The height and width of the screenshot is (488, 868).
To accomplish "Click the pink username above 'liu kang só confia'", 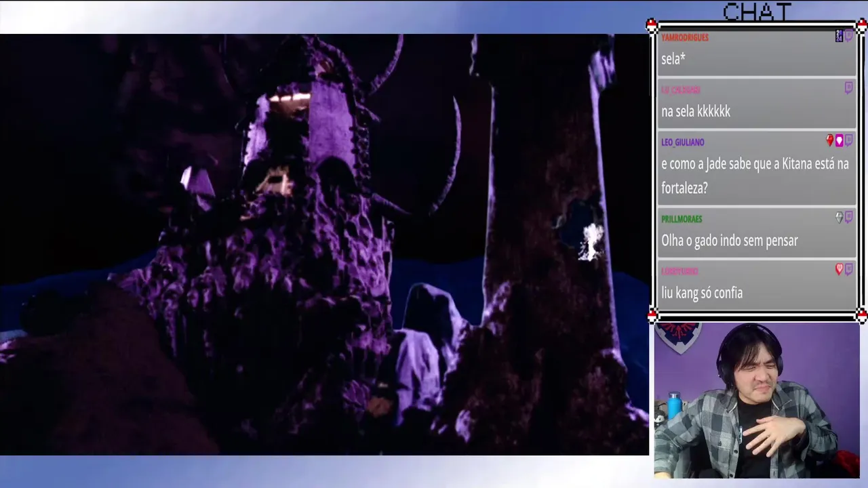I will [x=679, y=271].
